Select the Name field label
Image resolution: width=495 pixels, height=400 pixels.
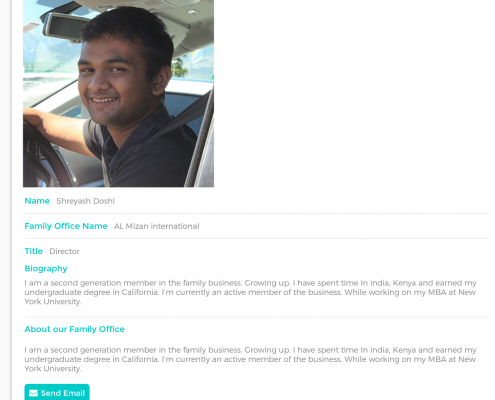pyautogui.click(x=37, y=201)
